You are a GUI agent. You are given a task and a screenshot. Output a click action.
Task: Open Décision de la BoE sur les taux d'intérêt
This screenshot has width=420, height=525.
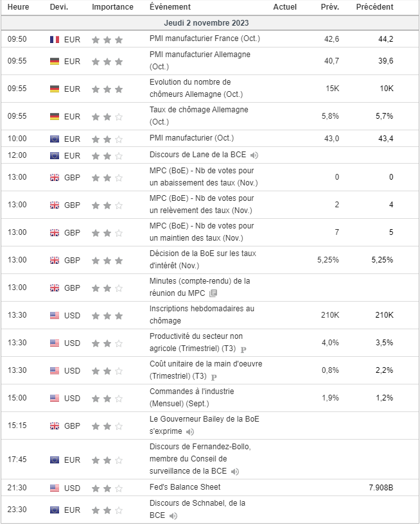click(x=202, y=259)
